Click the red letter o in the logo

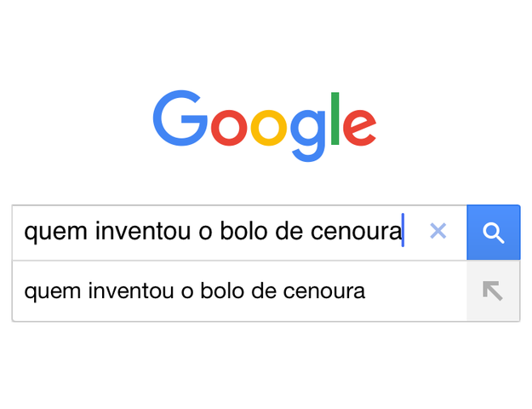tap(229, 128)
